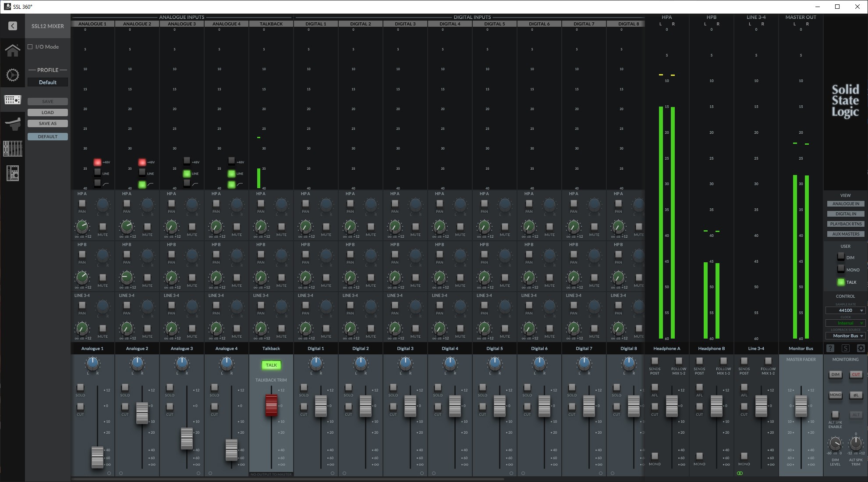Viewport: 868px width, 482px height.
Task: Select the AUX MASTERS view
Action: pyautogui.click(x=845, y=234)
